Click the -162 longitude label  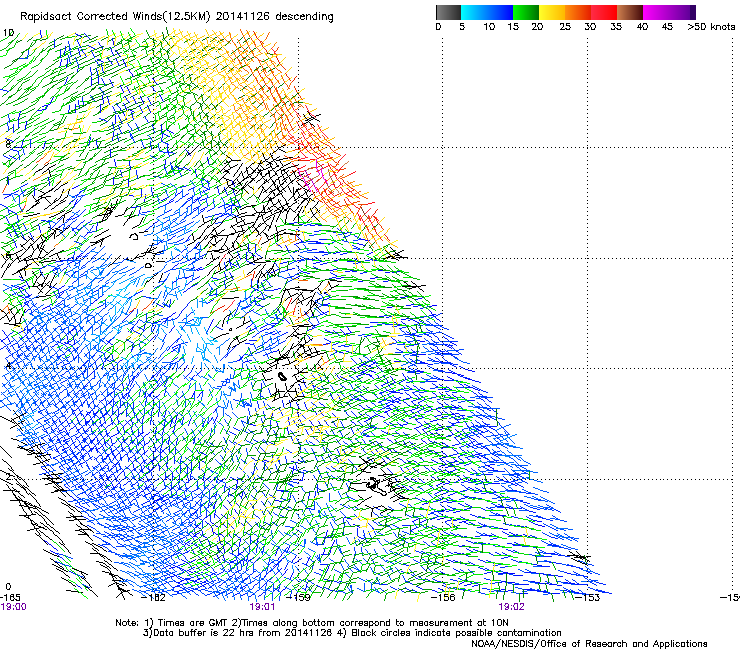pos(153,598)
